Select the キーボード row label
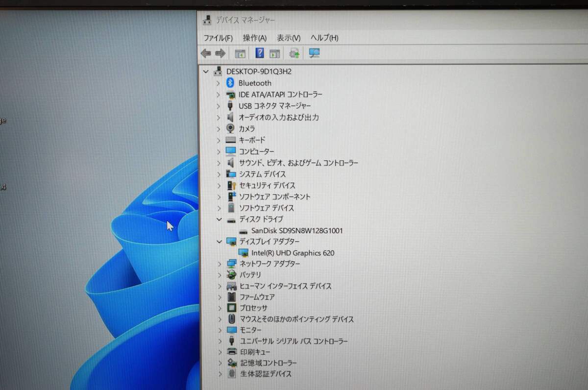588x390 pixels. pos(252,140)
